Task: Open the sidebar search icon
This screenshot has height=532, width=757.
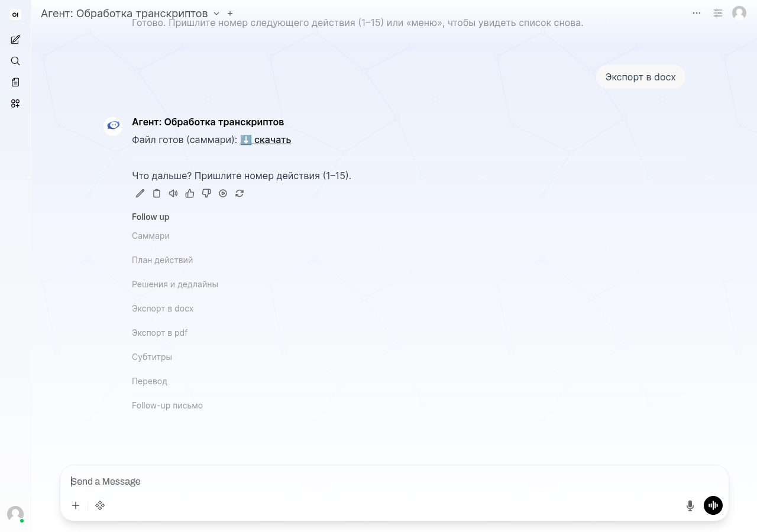Action: [15, 61]
